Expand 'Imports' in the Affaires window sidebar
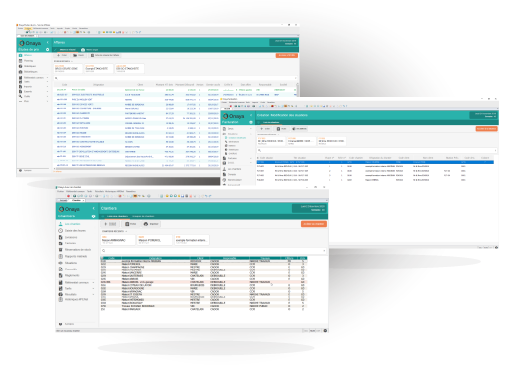512x376 pixels. click(47, 86)
